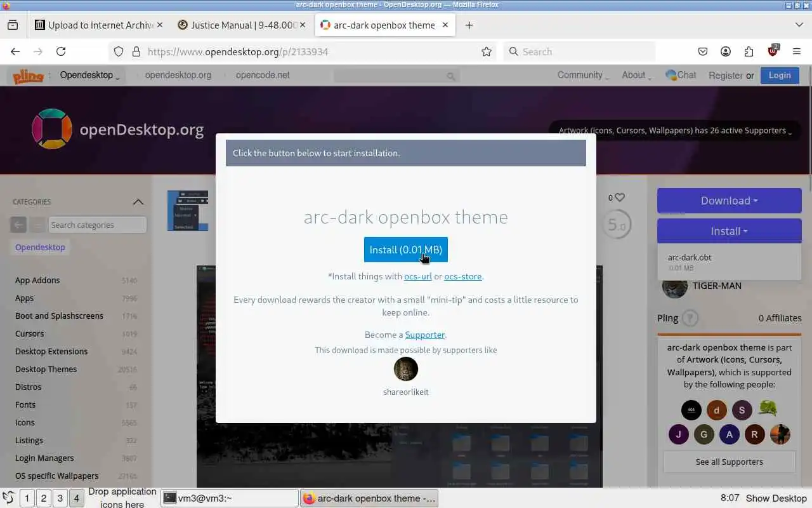Click the Firefox back arrow
812x508 pixels.
click(x=15, y=51)
